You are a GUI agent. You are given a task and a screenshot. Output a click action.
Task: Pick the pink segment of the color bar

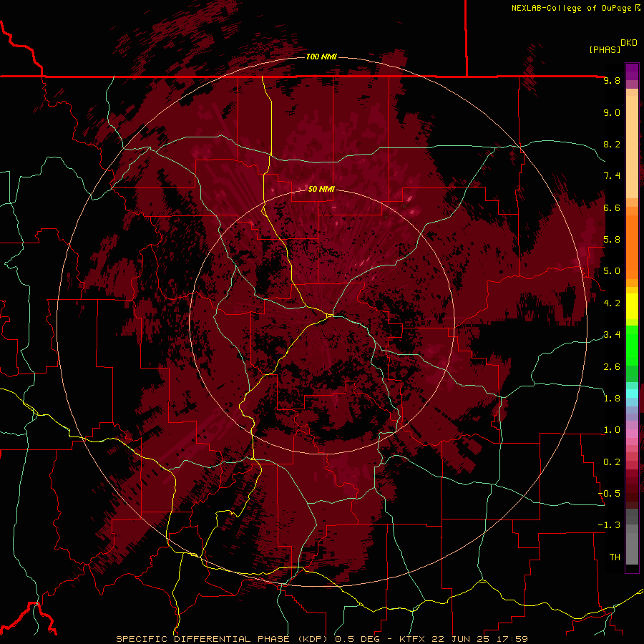click(632, 434)
